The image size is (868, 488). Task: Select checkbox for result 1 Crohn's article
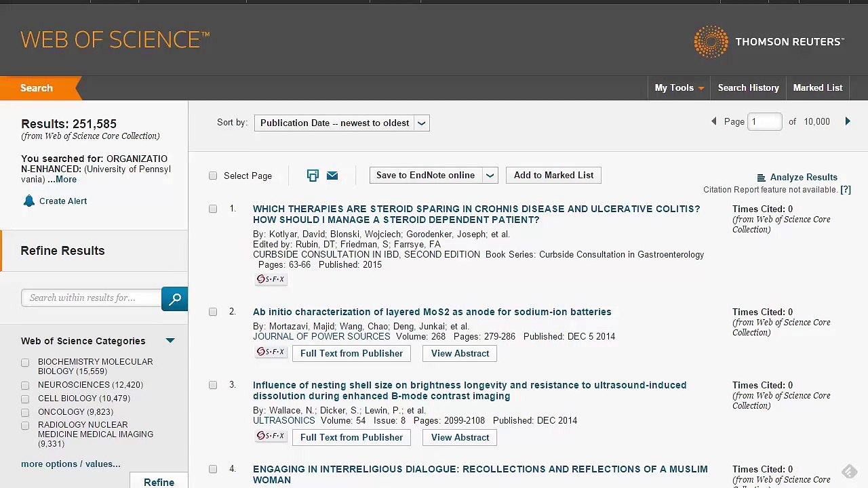coord(213,209)
